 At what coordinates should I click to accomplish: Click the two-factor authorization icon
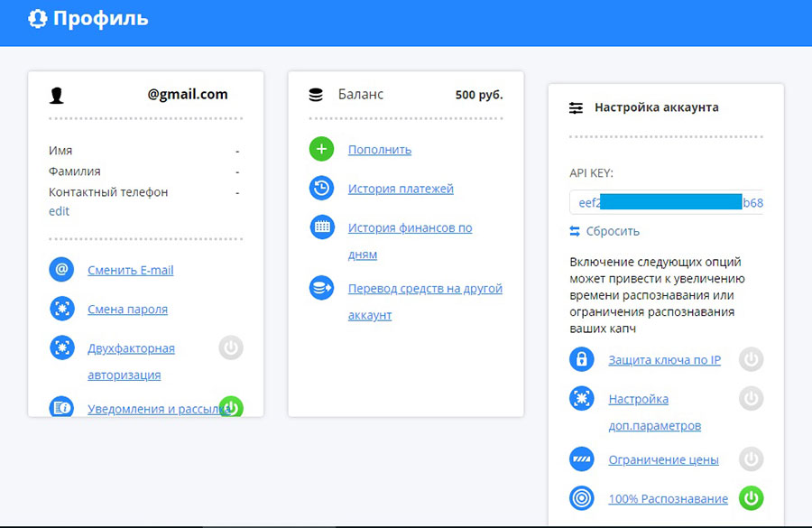point(61,347)
